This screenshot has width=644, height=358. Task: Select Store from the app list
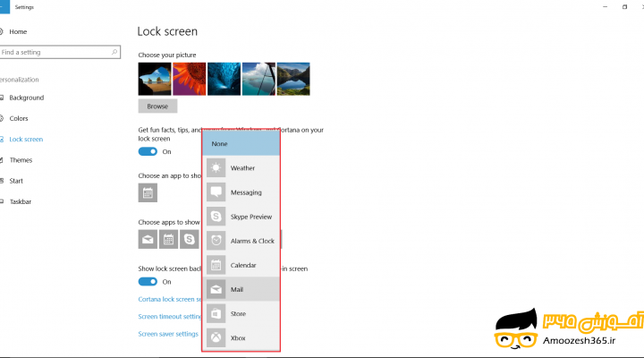241,313
